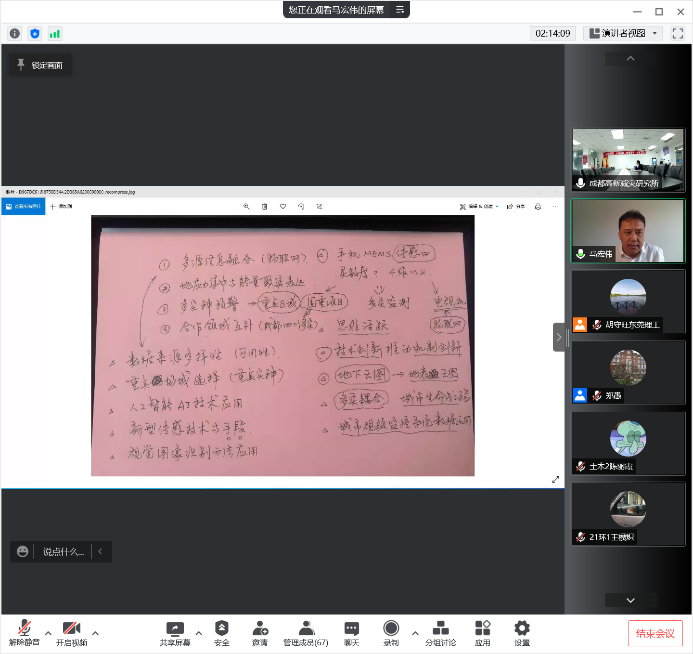
Task: Open the 聊天 chat panel
Action: pos(351,633)
